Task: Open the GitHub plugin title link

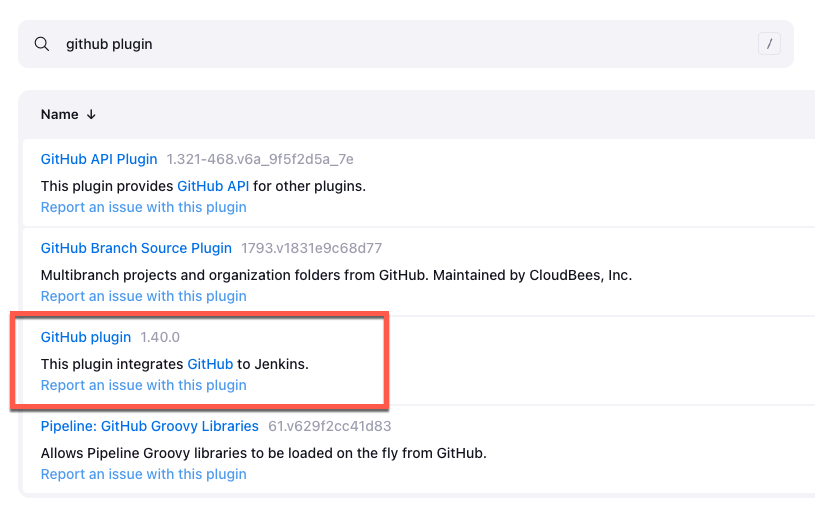Action: (86, 337)
